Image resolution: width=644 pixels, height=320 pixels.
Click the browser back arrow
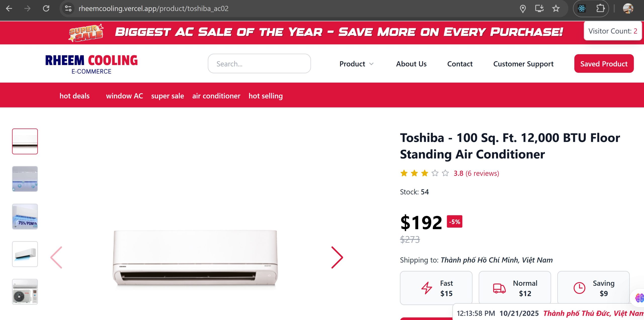9,9
